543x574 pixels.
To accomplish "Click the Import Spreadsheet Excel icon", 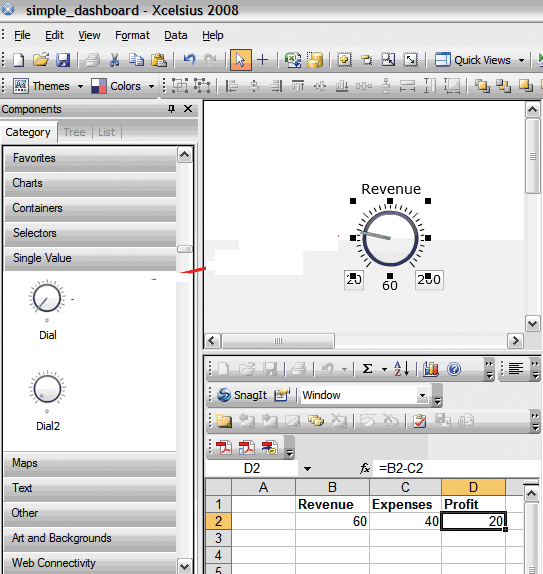I will click(293, 60).
